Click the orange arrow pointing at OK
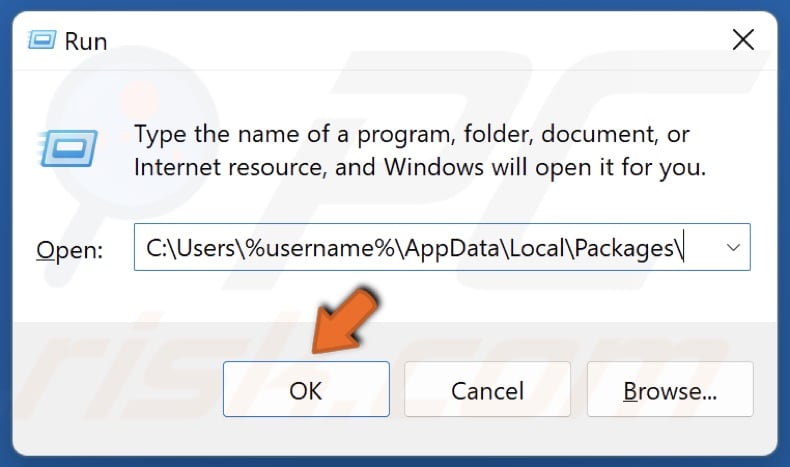This screenshot has width=790, height=467. tap(345, 321)
